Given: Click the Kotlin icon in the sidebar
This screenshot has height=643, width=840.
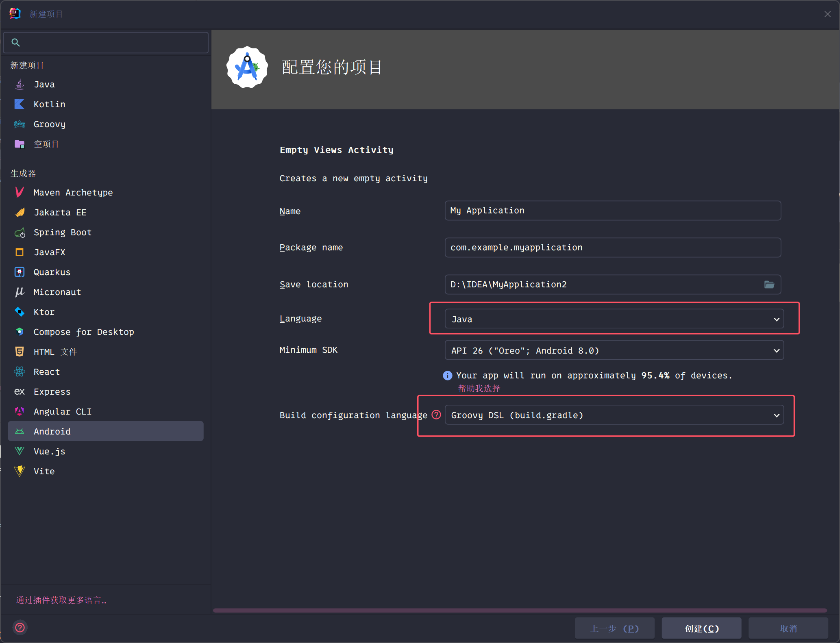Looking at the screenshot, I should point(20,104).
